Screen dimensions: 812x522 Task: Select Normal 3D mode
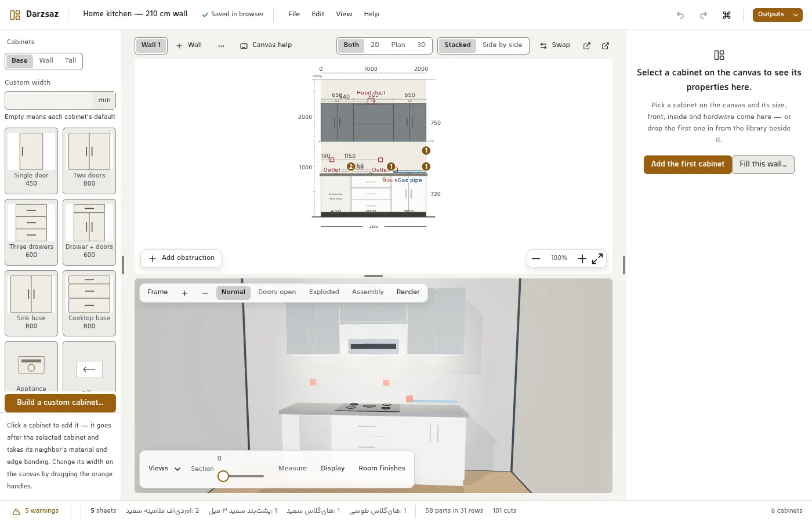coord(233,292)
